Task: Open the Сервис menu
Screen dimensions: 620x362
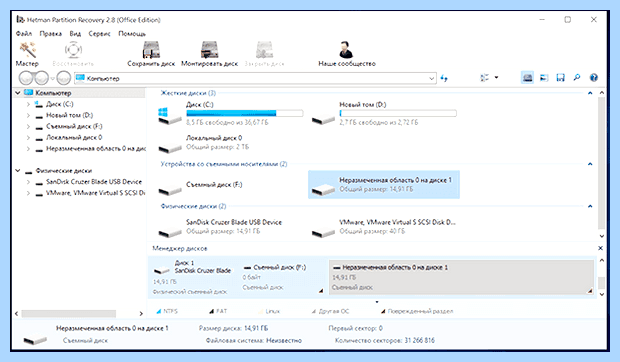Action: click(99, 34)
